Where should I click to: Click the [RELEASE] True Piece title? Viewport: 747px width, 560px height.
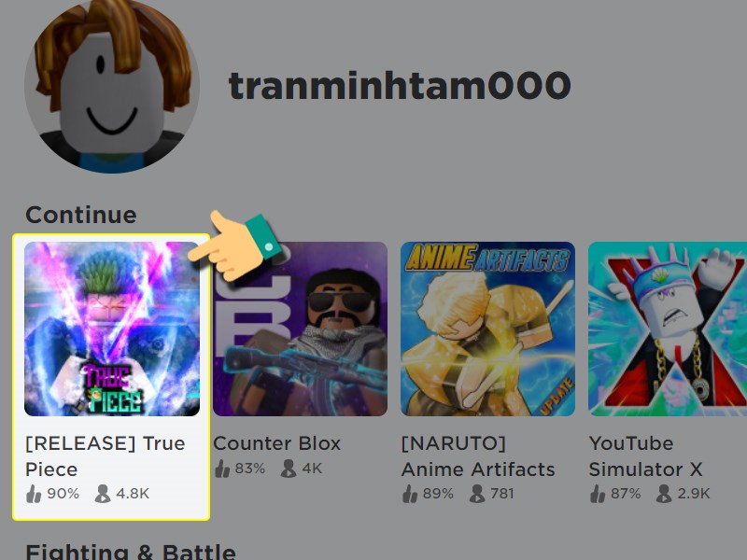(106, 456)
